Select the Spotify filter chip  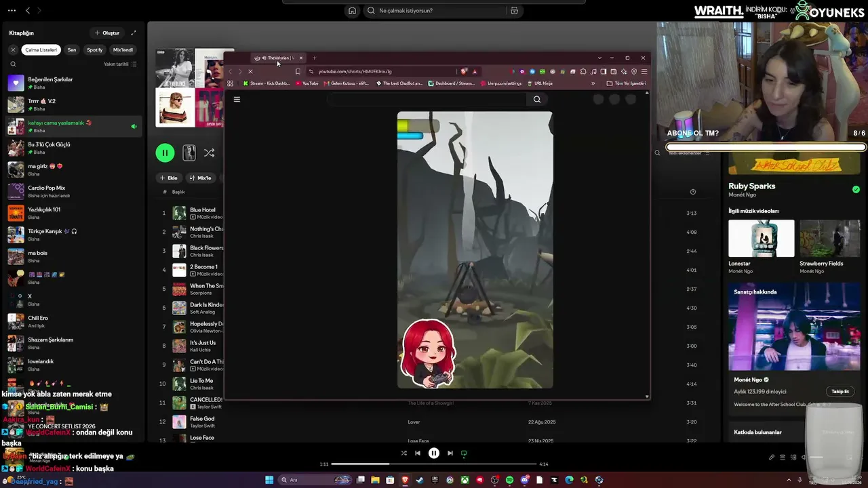(95, 49)
